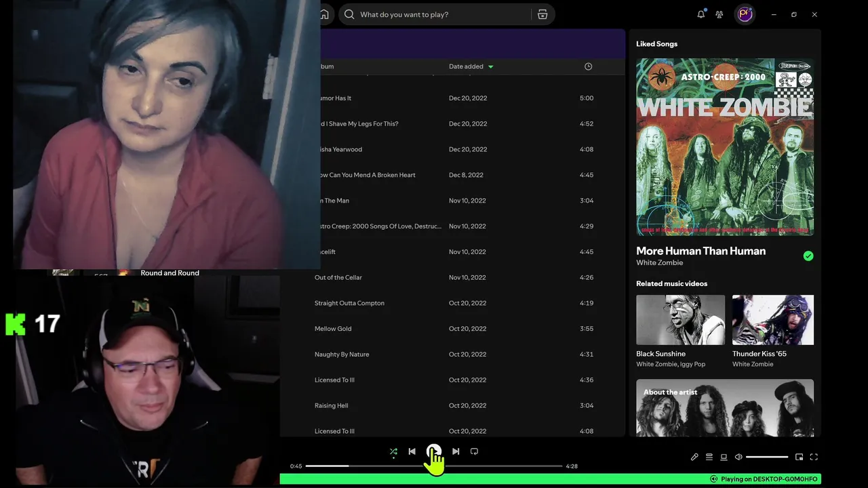Click the 3:55 duration cell

(x=587, y=329)
